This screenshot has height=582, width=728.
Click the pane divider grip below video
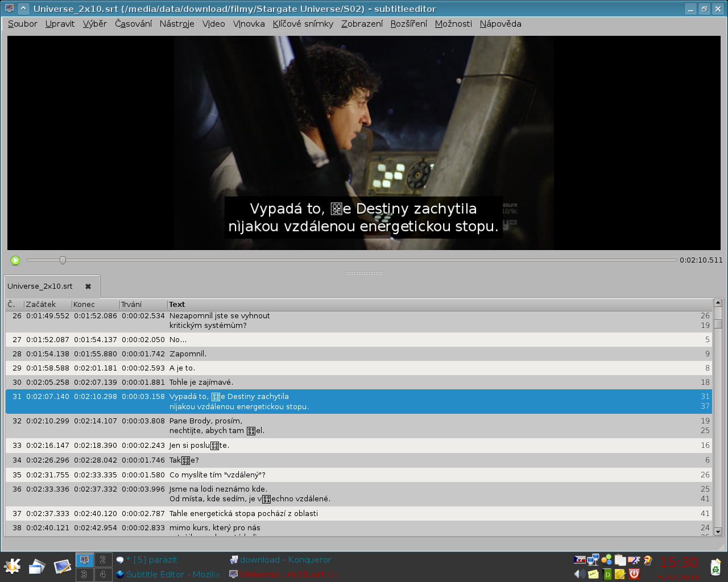[x=364, y=273]
